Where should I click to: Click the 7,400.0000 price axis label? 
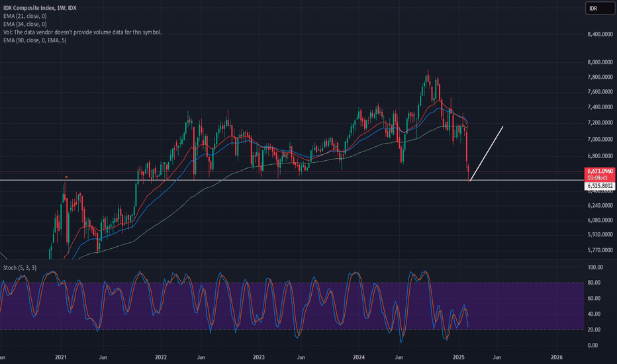tap(600, 107)
